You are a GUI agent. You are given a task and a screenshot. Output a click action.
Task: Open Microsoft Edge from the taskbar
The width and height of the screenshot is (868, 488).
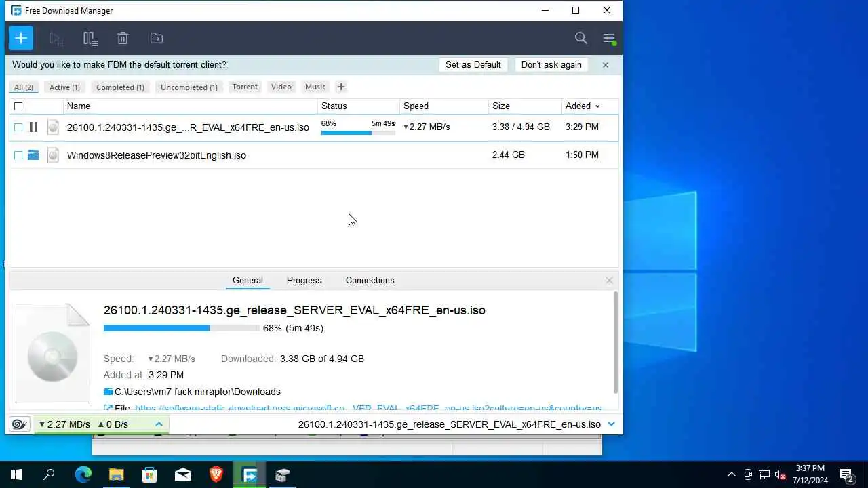(83, 474)
